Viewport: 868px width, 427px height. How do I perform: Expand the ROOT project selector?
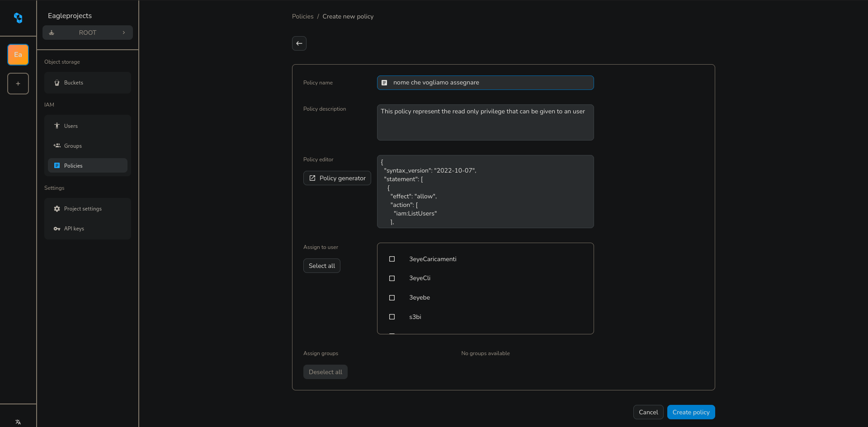pos(88,33)
